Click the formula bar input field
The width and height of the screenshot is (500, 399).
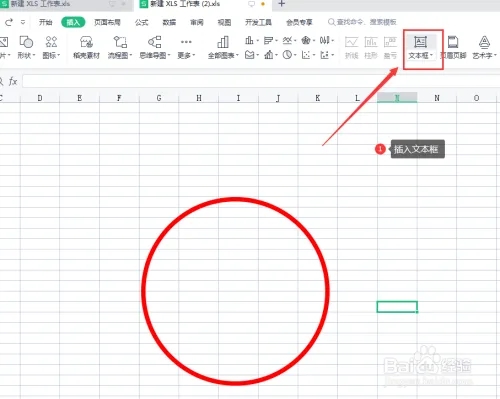pos(260,81)
